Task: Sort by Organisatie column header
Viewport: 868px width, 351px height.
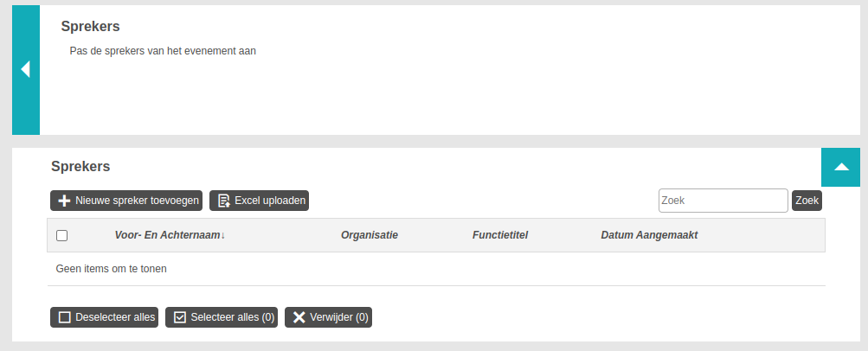Action: [x=370, y=235]
